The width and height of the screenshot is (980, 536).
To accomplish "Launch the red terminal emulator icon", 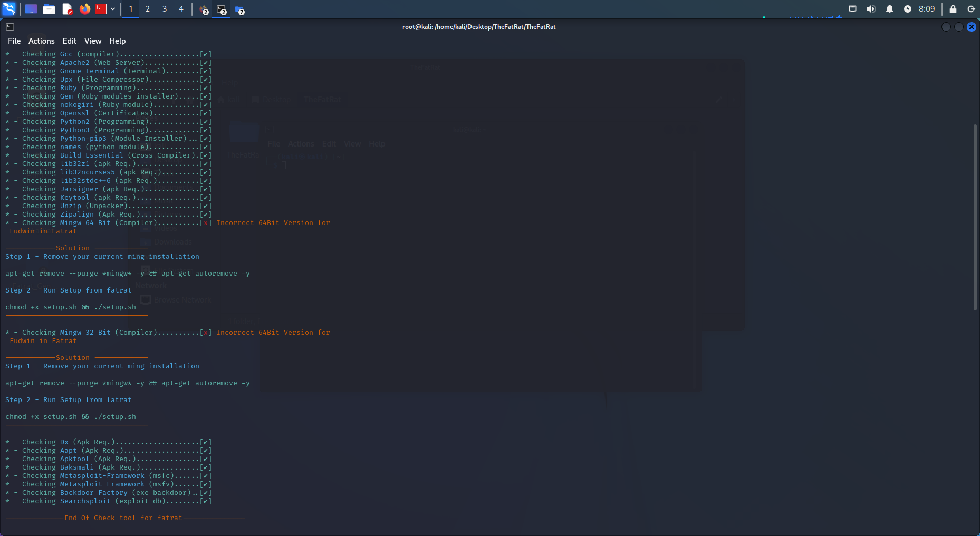I will (100, 9).
